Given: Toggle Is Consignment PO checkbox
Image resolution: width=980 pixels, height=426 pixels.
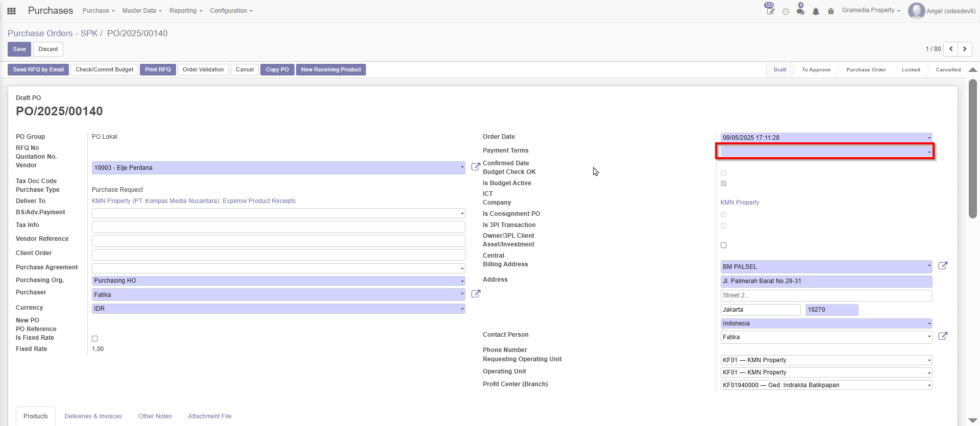Looking at the screenshot, I should (723, 215).
